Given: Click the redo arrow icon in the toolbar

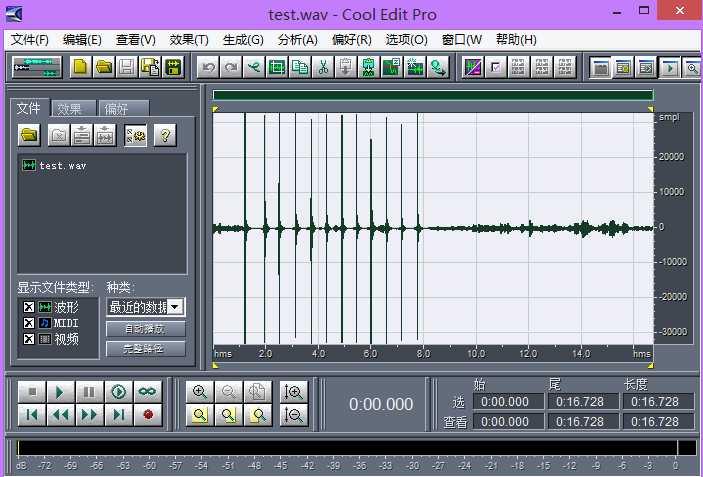Looking at the screenshot, I should click(x=231, y=68).
